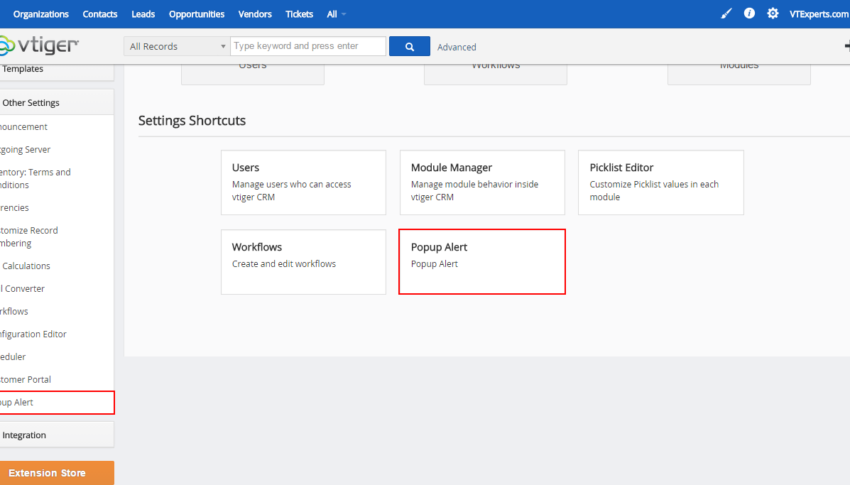The height and width of the screenshot is (485, 850).
Task: Click the blue search magnifier button
Action: (409, 47)
